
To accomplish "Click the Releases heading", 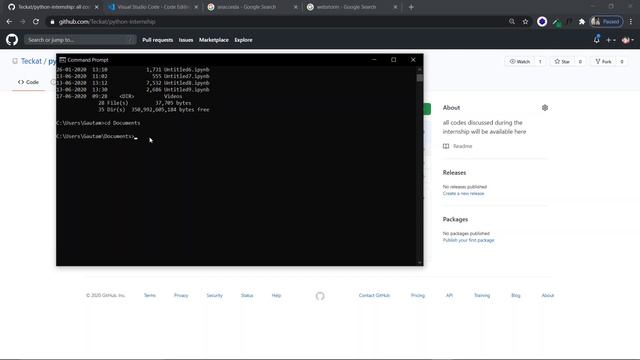I will coord(454,173).
